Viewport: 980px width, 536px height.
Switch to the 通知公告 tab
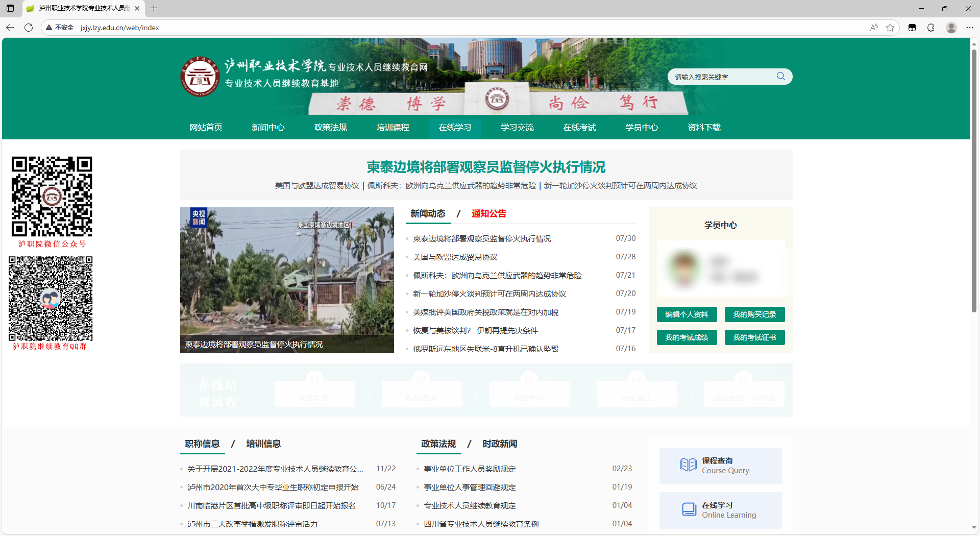click(x=488, y=214)
